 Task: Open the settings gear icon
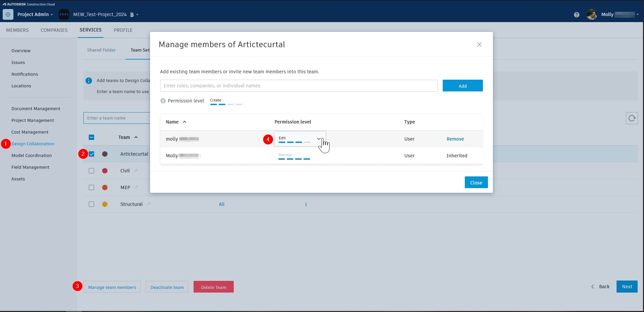(8, 14)
